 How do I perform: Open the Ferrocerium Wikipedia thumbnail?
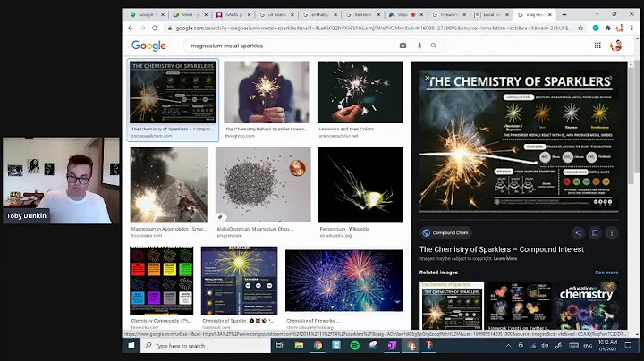(360, 185)
